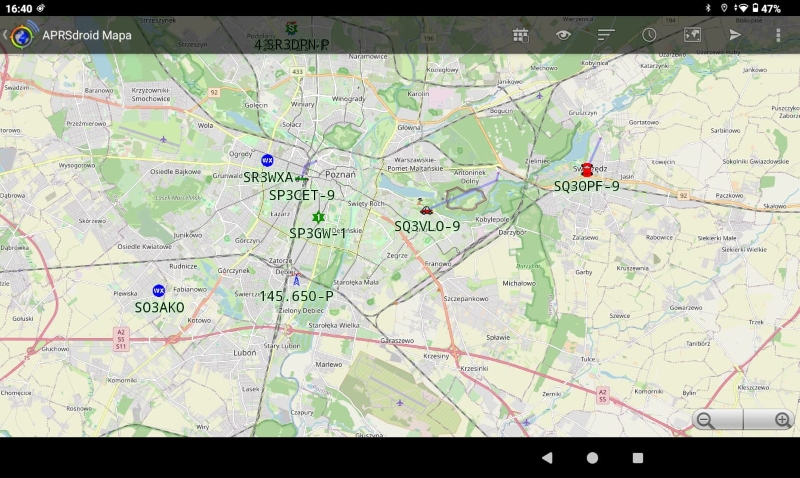
Task: Tap the 145.650-P label
Action: point(296,296)
